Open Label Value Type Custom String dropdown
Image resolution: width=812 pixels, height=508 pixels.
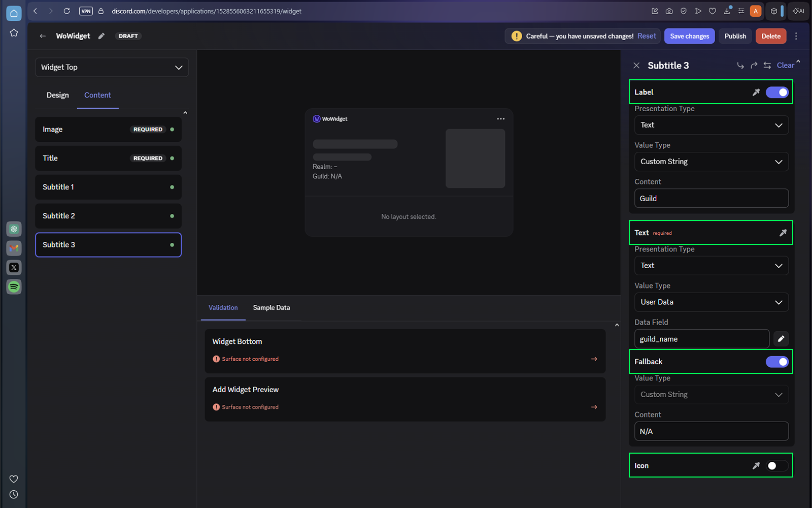pos(712,162)
